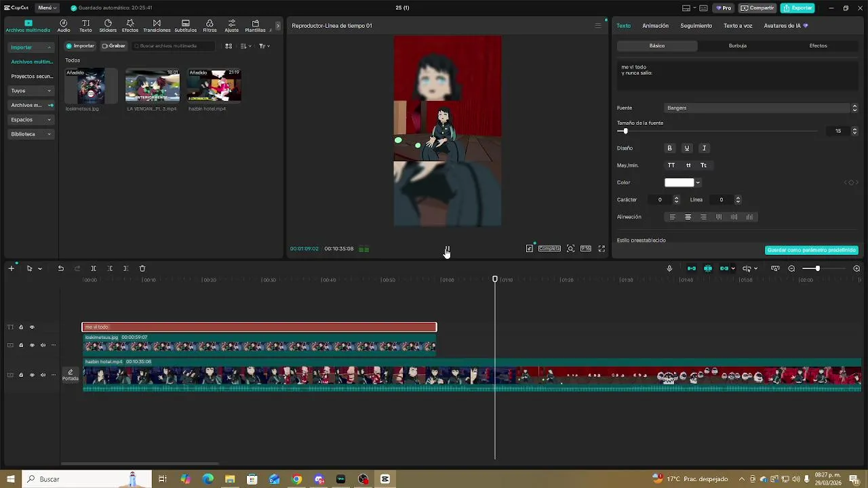Open the text color dropdown arrow
The image size is (868, 488).
pyautogui.click(x=698, y=182)
